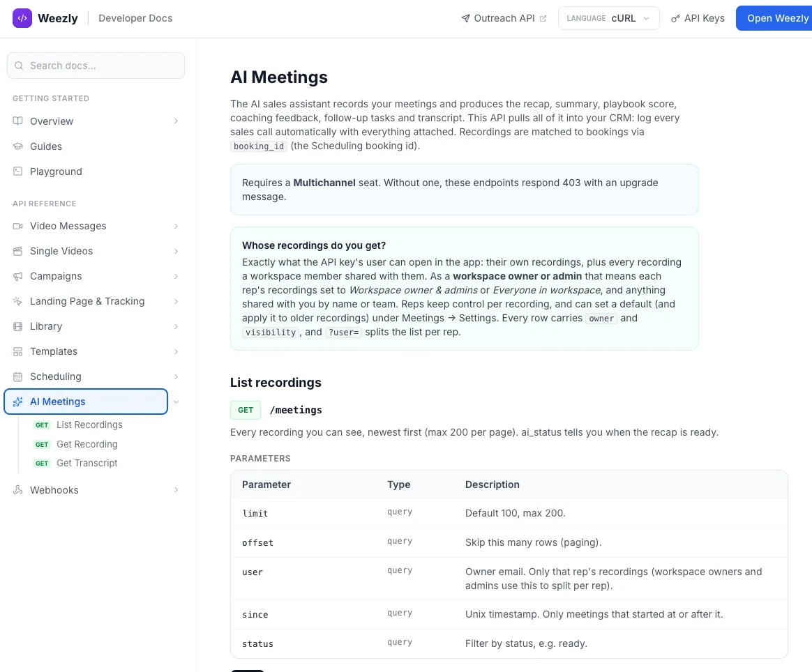Click the Campaigns megaphone icon
Screen dimensions: 812x672
(x=17, y=276)
